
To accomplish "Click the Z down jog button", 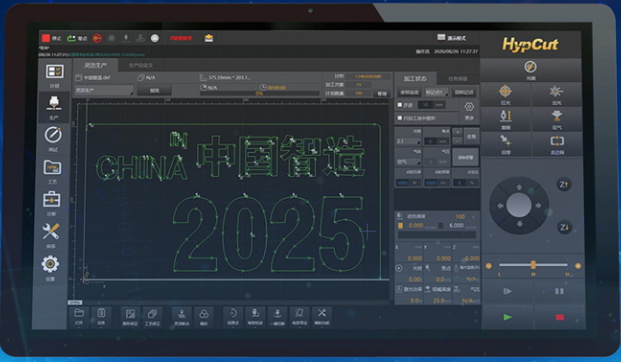I will [564, 227].
